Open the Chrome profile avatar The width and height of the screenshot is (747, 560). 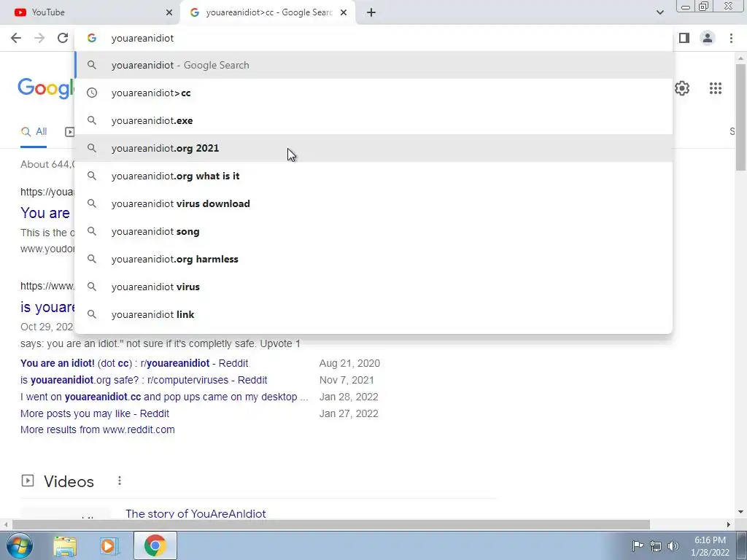tap(708, 38)
